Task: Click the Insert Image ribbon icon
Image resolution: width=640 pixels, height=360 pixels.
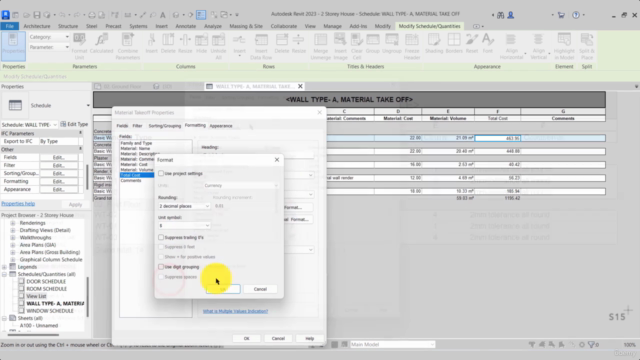Action: [x=340, y=46]
